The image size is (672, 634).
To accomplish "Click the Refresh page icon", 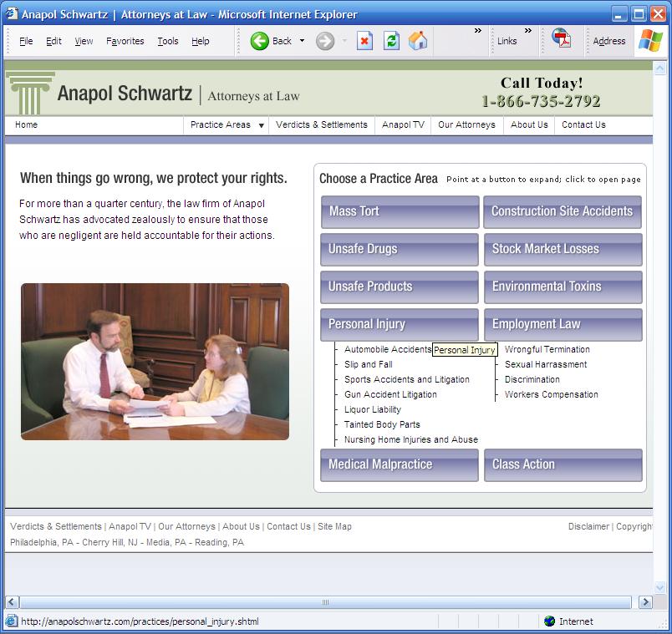I will point(391,41).
